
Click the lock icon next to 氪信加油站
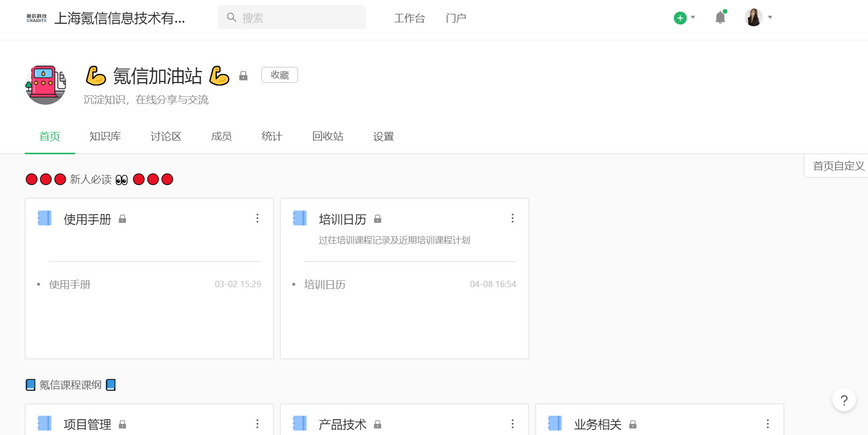[243, 76]
